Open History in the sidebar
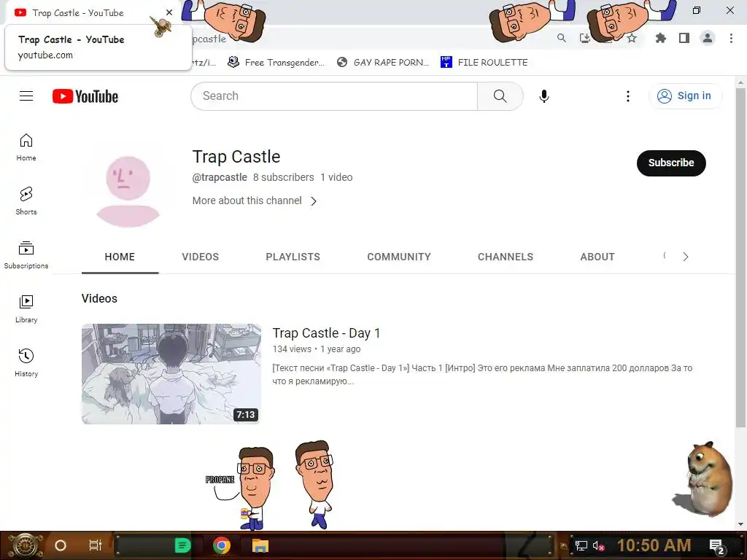This screenshot has width=747, height=560. point(26,363)
